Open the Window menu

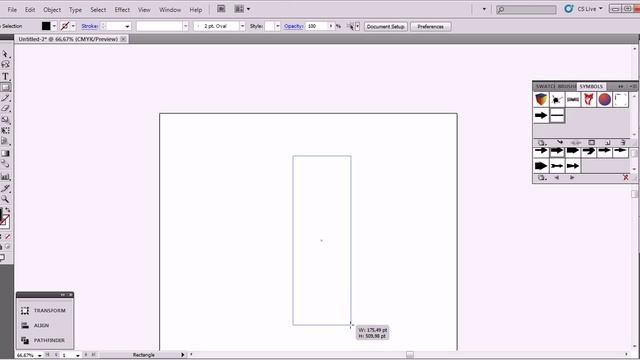[170, 9]
